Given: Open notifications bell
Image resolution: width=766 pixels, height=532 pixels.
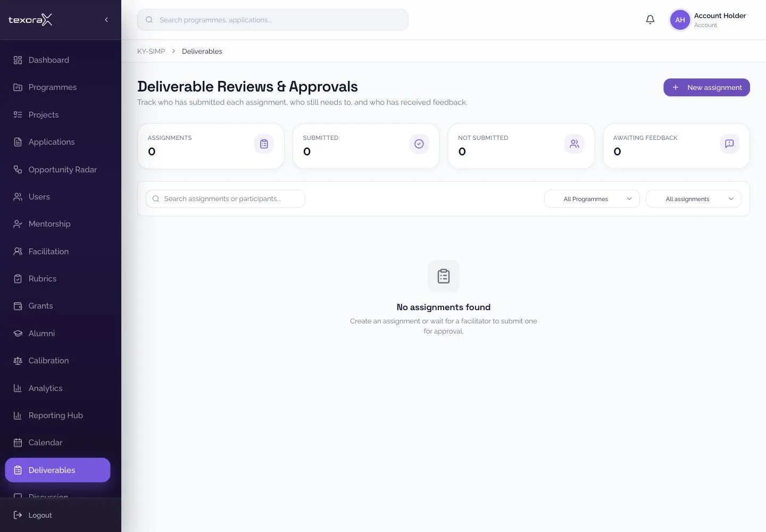Looking at the screenshot, I should coord(650,20).
